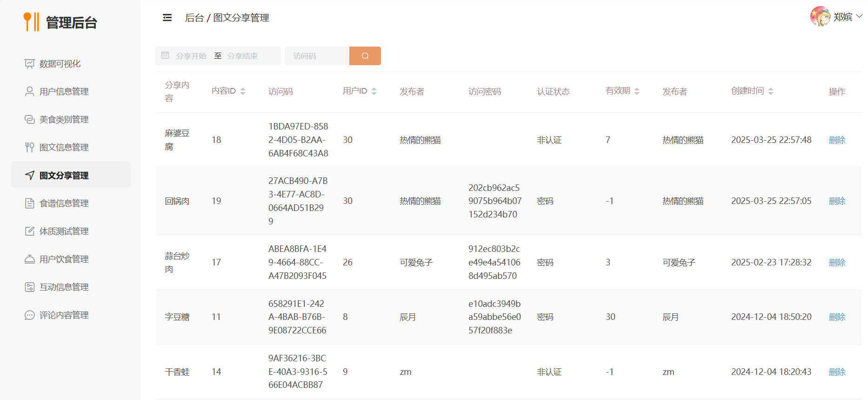The image size is (868, 400).
Task: Click the orange search button
Action: point(365,56)
